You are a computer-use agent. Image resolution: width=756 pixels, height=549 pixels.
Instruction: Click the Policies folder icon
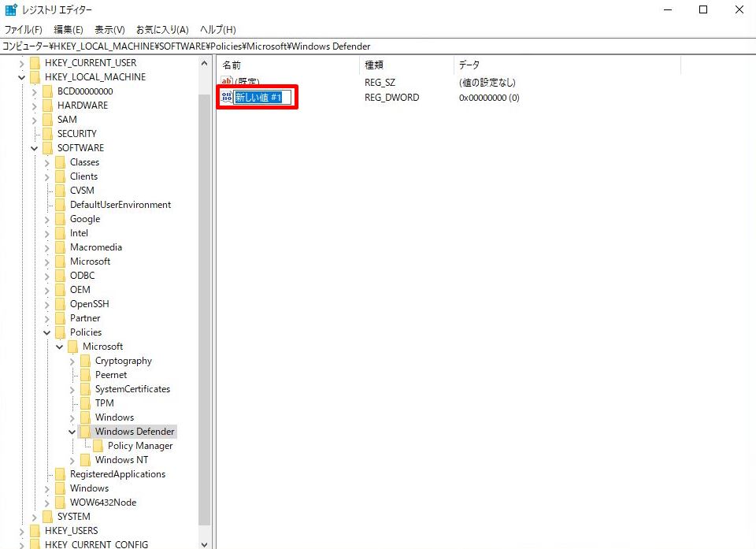[61, 332]
